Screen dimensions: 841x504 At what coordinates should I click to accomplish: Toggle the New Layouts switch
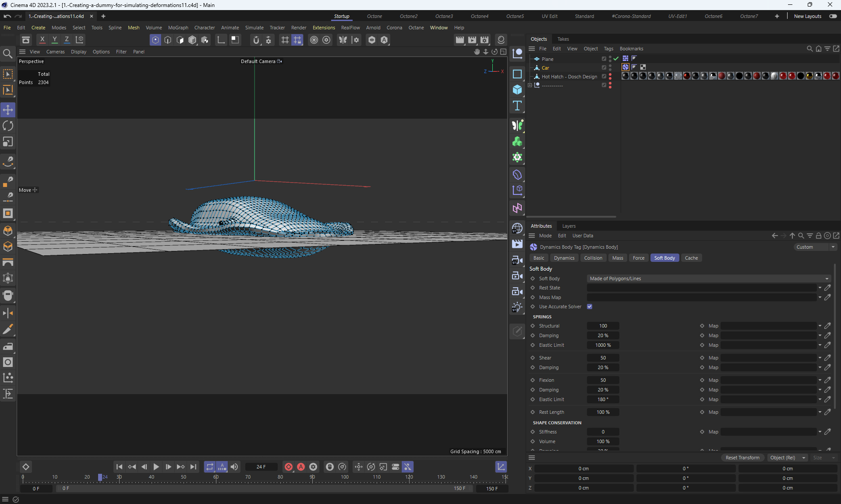click(x=833, y=16)
